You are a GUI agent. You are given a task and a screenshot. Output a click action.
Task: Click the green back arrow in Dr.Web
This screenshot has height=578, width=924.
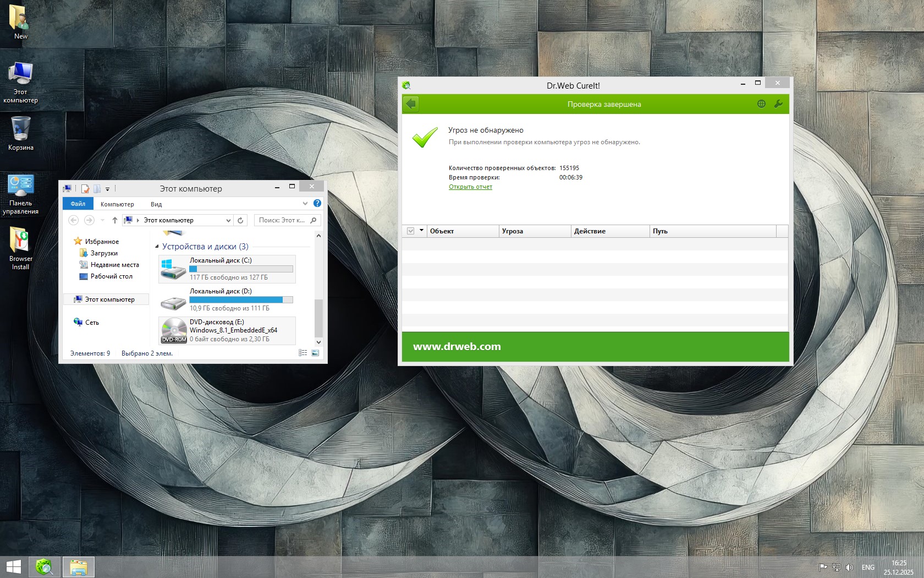click(x=411, y=104)
